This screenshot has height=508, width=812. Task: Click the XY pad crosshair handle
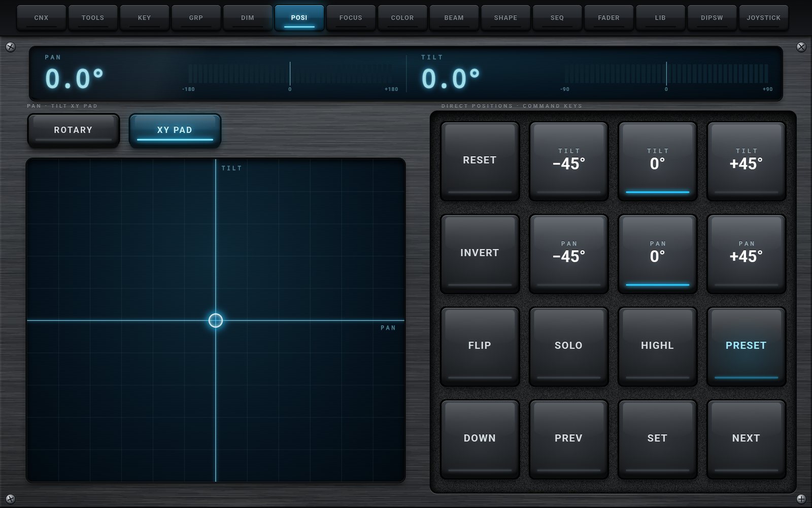tap(216, 321)
